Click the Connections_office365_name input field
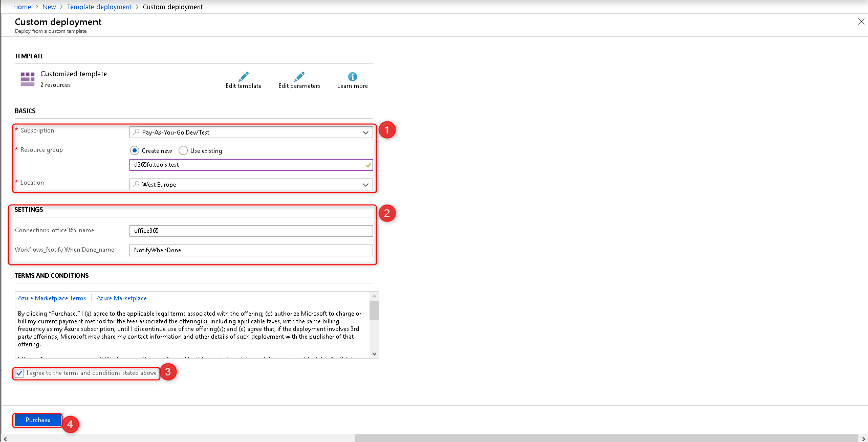Viewport: 868px width, 442px height. pos(251,231)
